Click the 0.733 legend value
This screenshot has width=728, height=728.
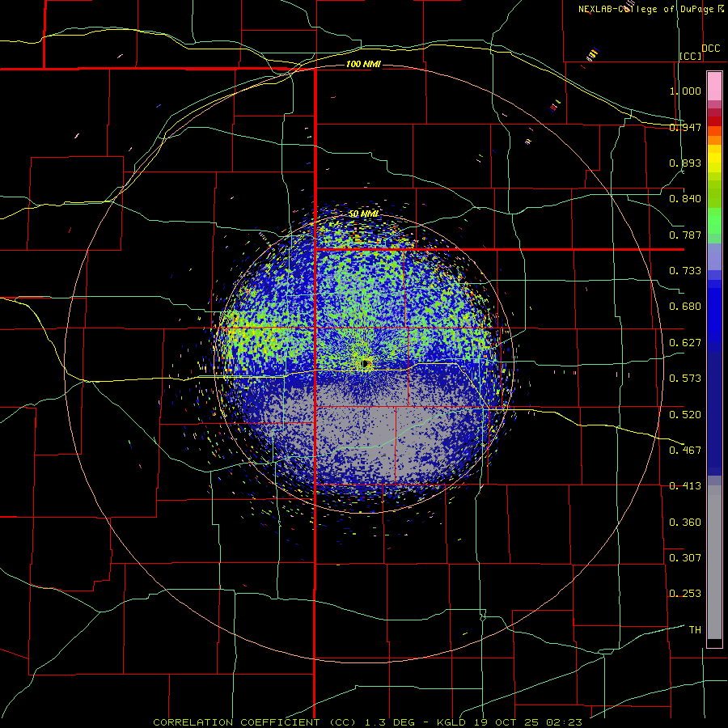click(x=685, y=271)
